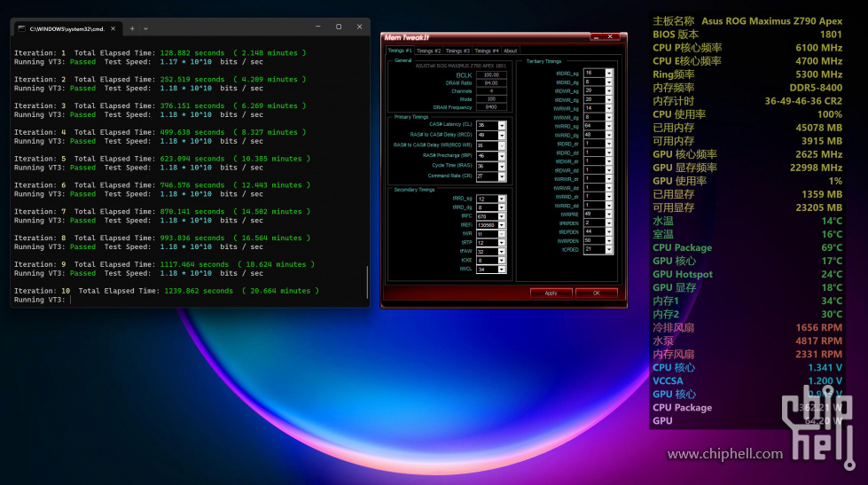Switch to the Timings #1 tab
The height and width of the screenshot is (485, 868).
point(400,51)
